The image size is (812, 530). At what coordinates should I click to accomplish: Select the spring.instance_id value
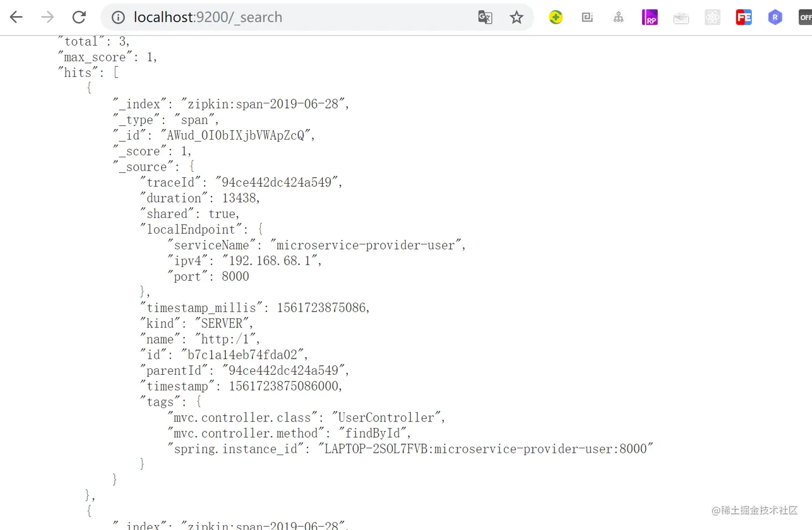tap(485, 449)
